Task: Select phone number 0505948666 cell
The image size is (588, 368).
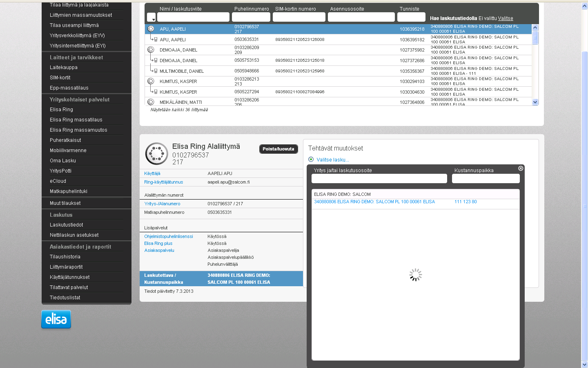Action: pos(247,71)
